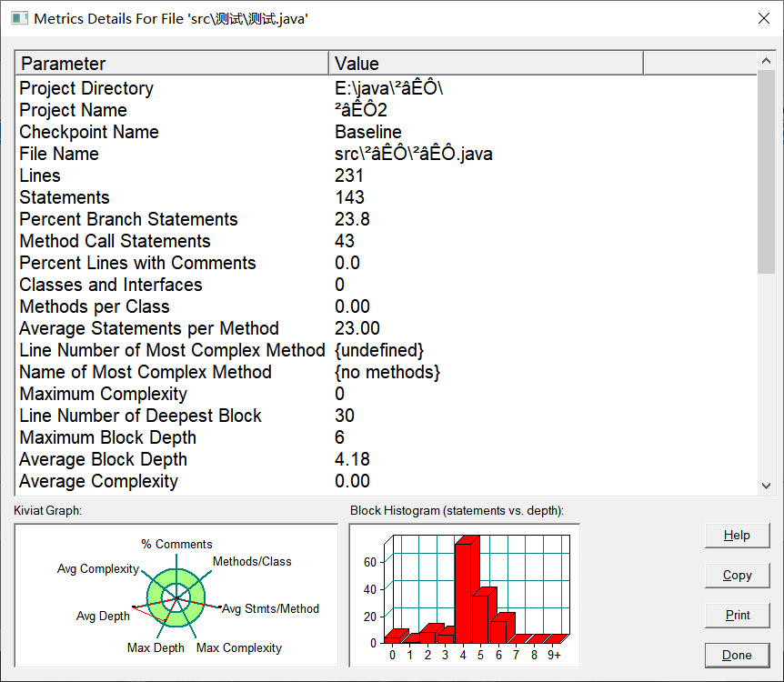Image resolution: width=784 pixels, height=682 pixels.
Task: Click the Methods/Class axis label
Action: 252,561
